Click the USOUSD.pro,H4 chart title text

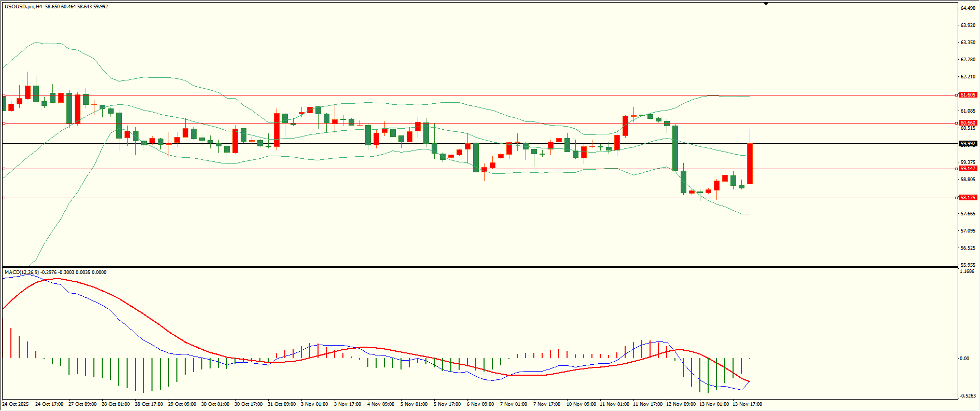pos(23,7)
